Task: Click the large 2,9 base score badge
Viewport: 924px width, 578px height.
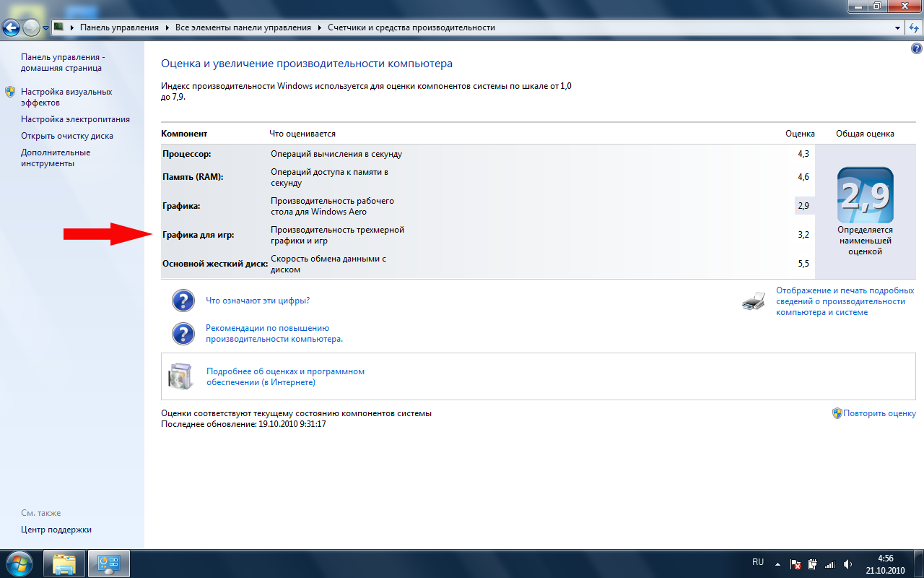Action: [x=865, y=195]
